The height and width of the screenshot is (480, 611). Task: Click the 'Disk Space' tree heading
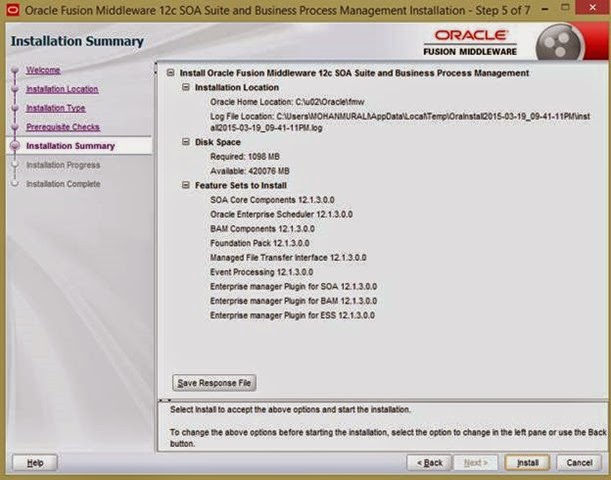tap(217, 142)
